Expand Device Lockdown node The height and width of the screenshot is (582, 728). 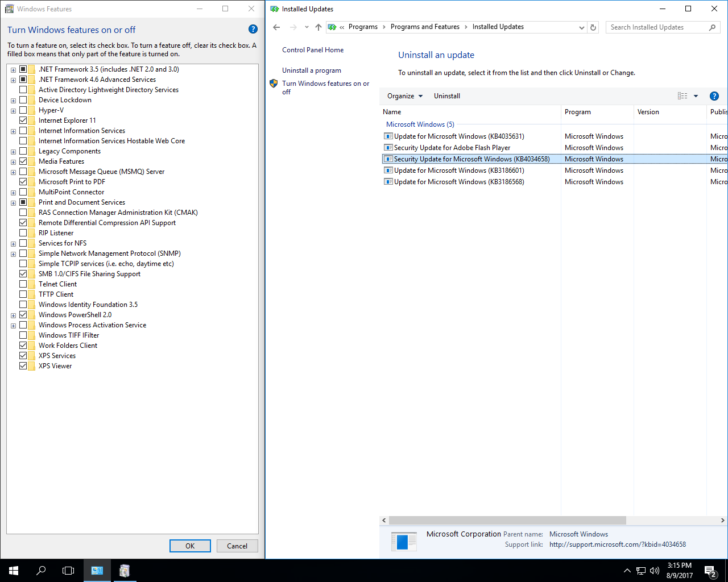[x=13, y=101]
